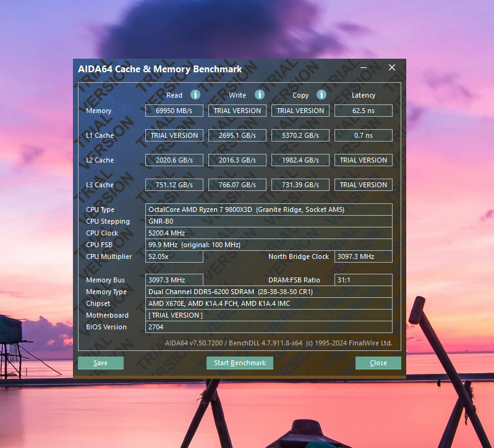The width and height of the screenshot is (494, 448).
Task: Click L1 Cache Read TRIAL VERSION cell
Action: click(174, 135)
